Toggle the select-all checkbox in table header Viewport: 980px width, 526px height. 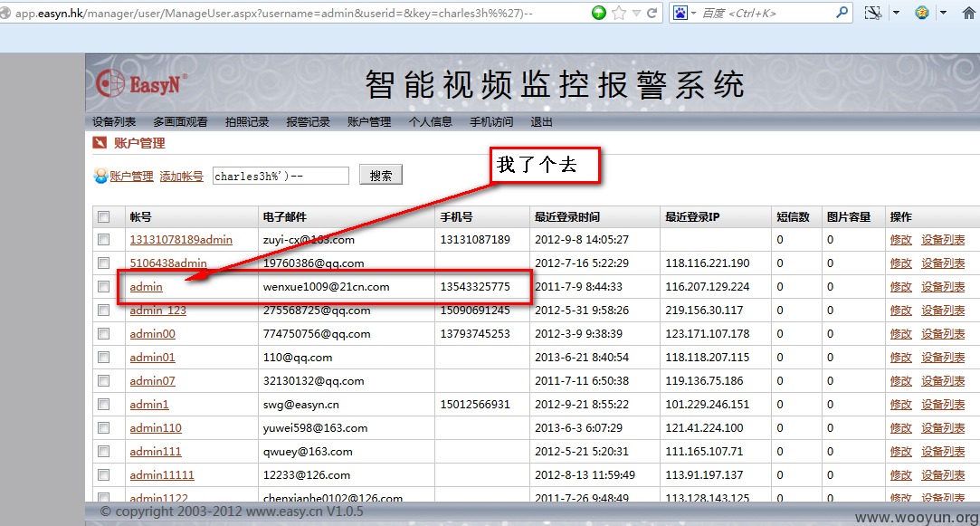104,217
